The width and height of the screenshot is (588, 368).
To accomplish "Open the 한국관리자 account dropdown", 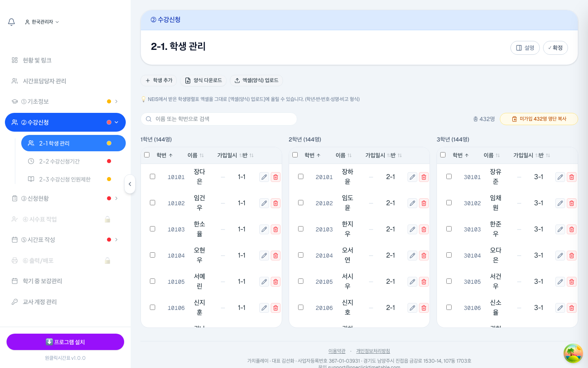I will click(x=42, y=22).
